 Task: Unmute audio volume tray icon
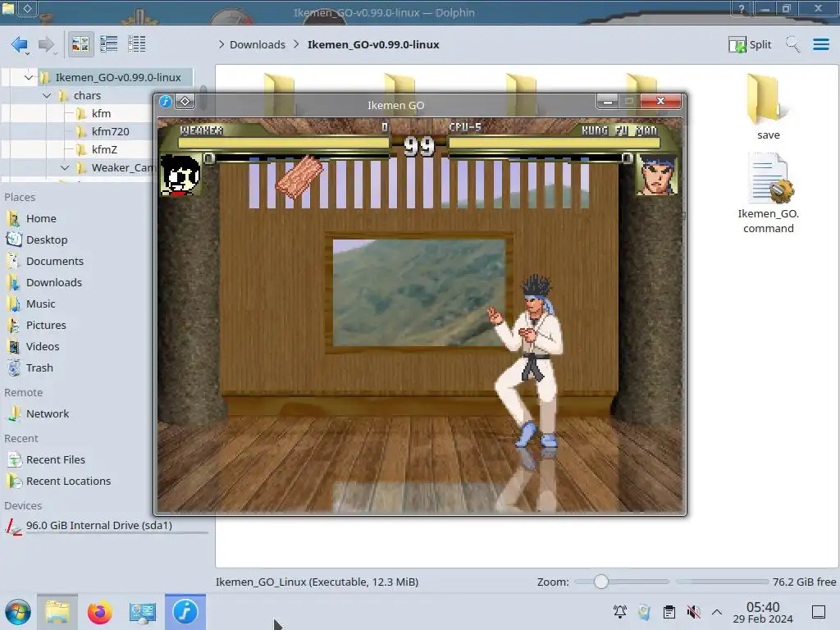click(x=693, y=612)
